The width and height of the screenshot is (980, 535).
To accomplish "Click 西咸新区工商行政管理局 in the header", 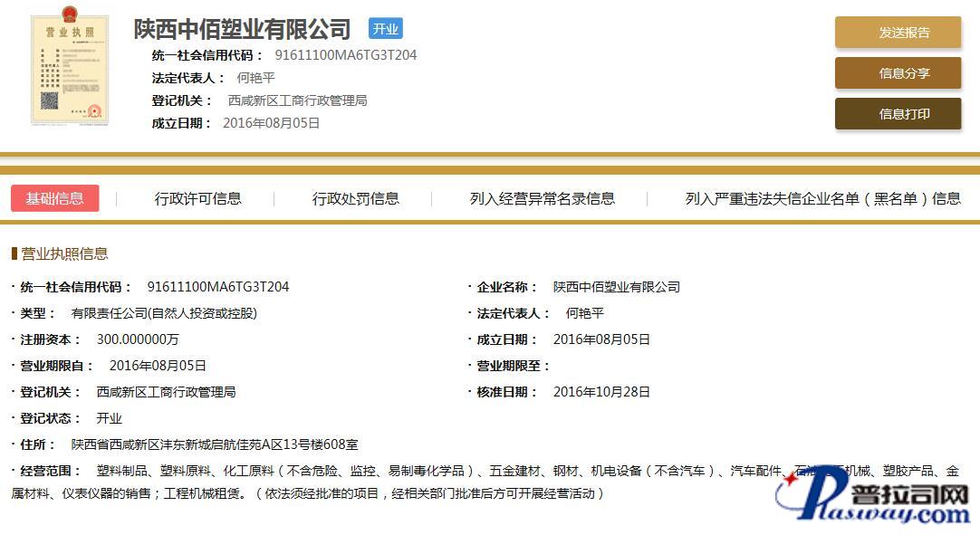I will pos(297,100).
